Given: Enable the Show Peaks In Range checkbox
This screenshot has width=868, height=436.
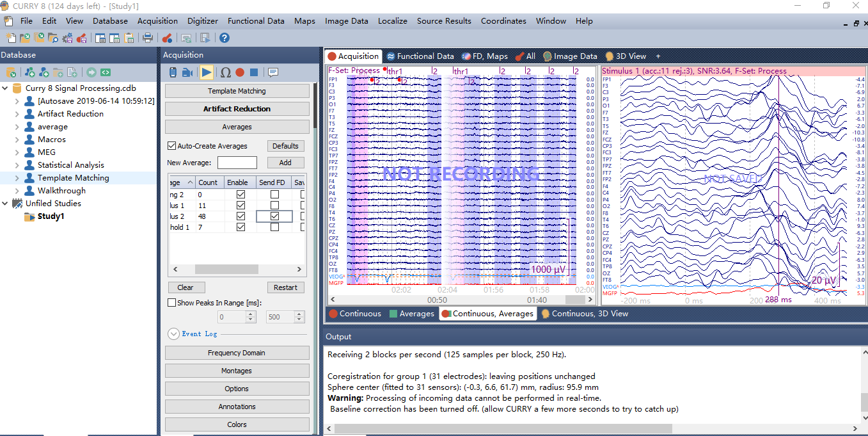Looking at the screenshot, I should click(x=171, y=303).
